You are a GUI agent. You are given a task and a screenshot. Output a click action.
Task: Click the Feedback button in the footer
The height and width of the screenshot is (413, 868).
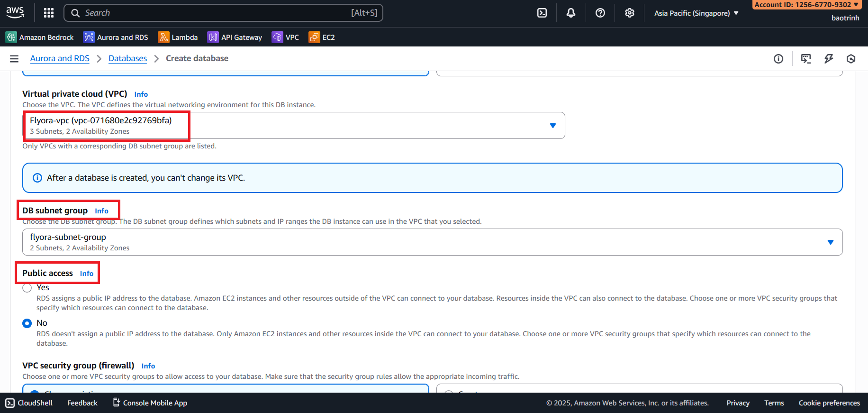pos(82,403)
